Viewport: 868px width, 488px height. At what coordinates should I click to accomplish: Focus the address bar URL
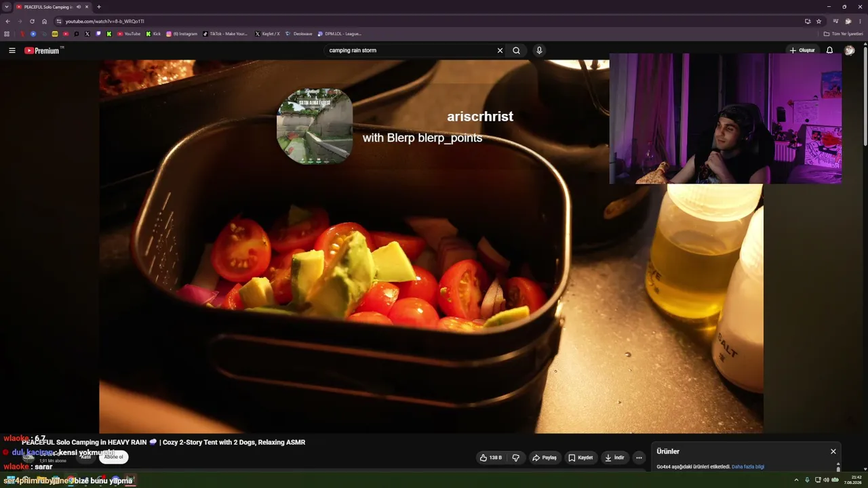pyautogui.click(x=104, y=21)
